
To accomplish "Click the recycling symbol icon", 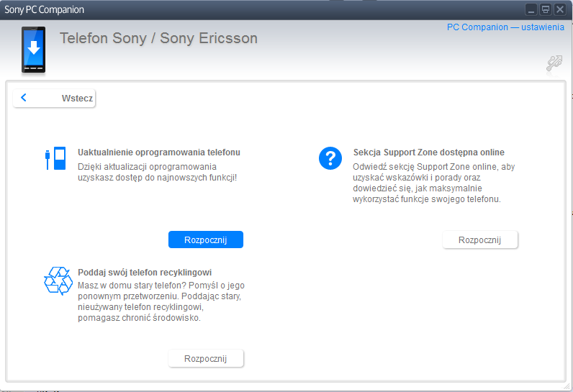I will [58, 281].
